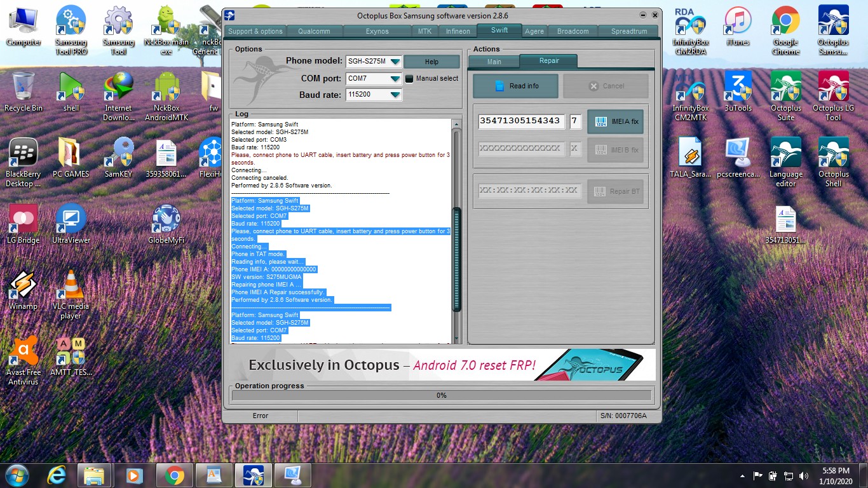Open the PC GAMES folder
868x488 pixels.
click(71, 158)
